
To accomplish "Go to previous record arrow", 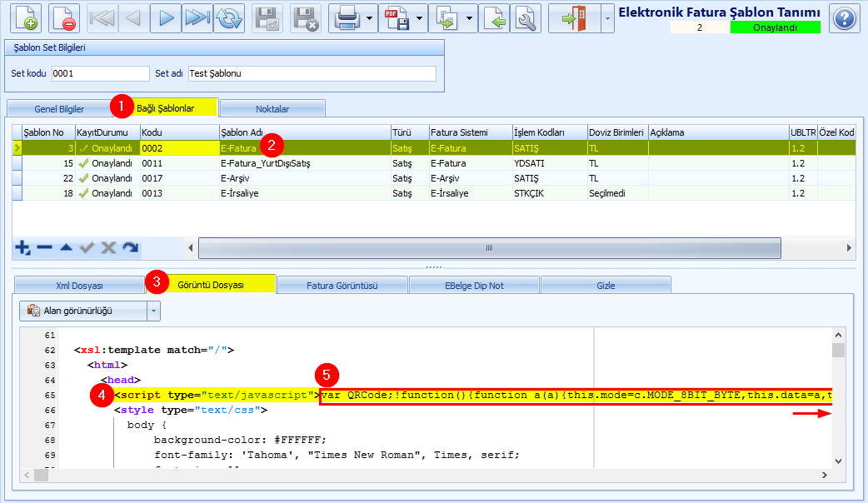I will [x=133, y=18].
